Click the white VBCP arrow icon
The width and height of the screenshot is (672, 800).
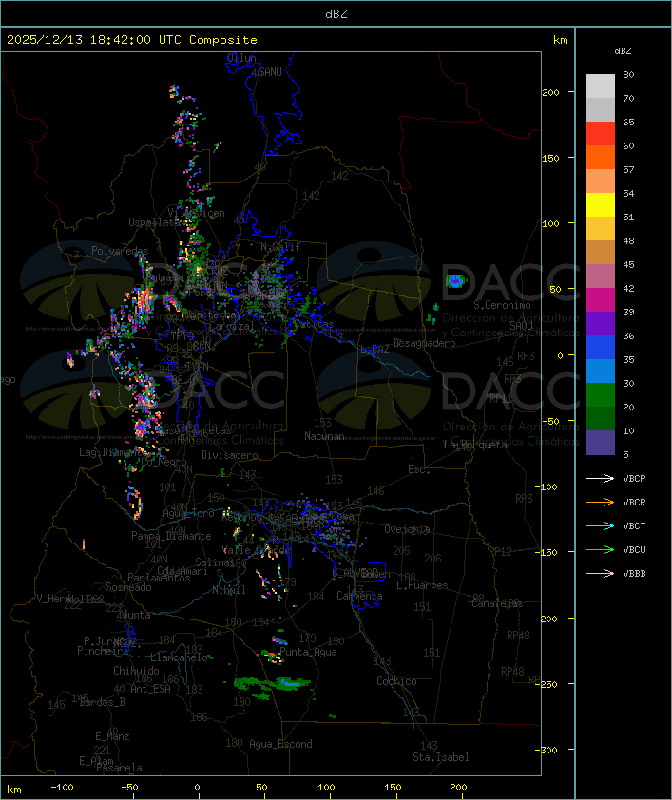click(600, 478)
